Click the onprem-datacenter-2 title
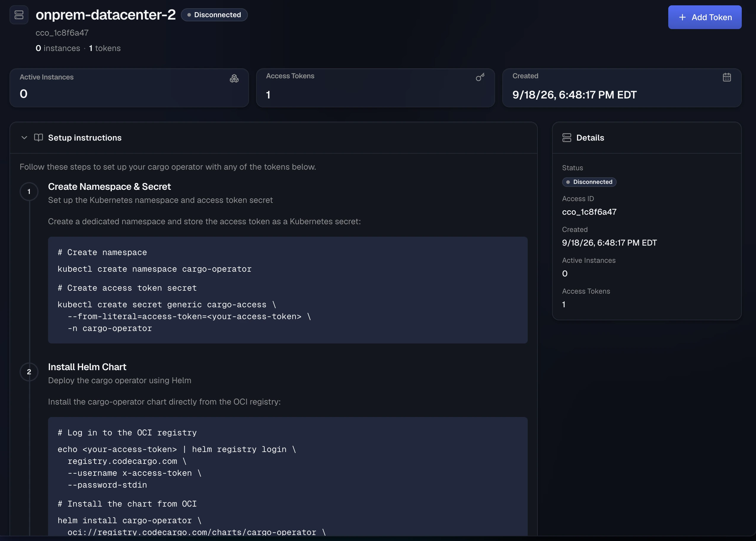 click(106, 15)
